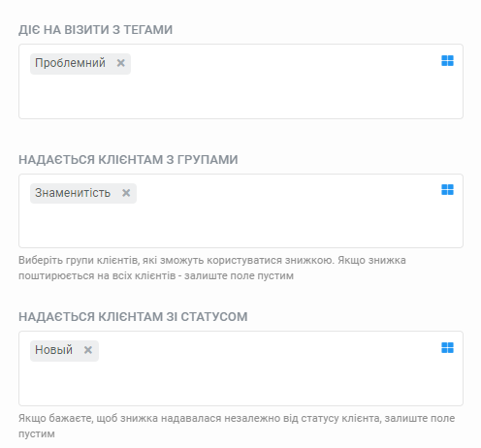The width and height of the screenshot is (481, 448).
Task: Click the НАДАЄТЬСЯ КЛІЄНТАМ З ГРУПАМИ label
Action: [128, 160]
